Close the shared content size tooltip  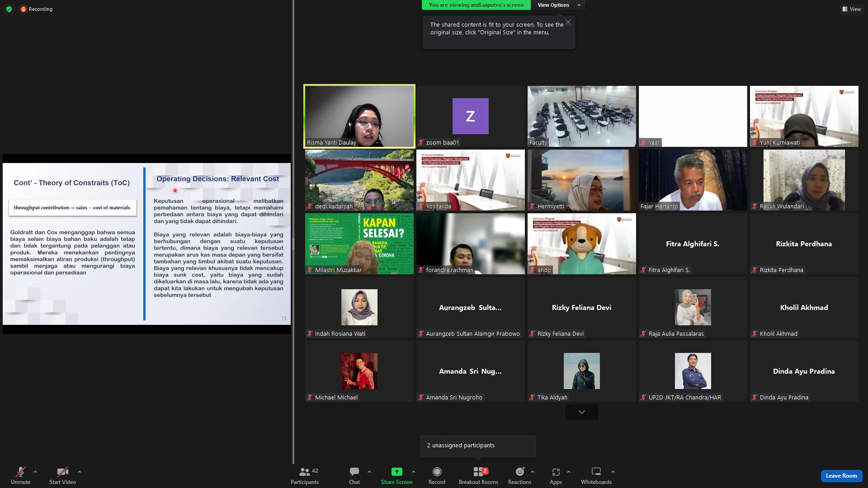568,22
